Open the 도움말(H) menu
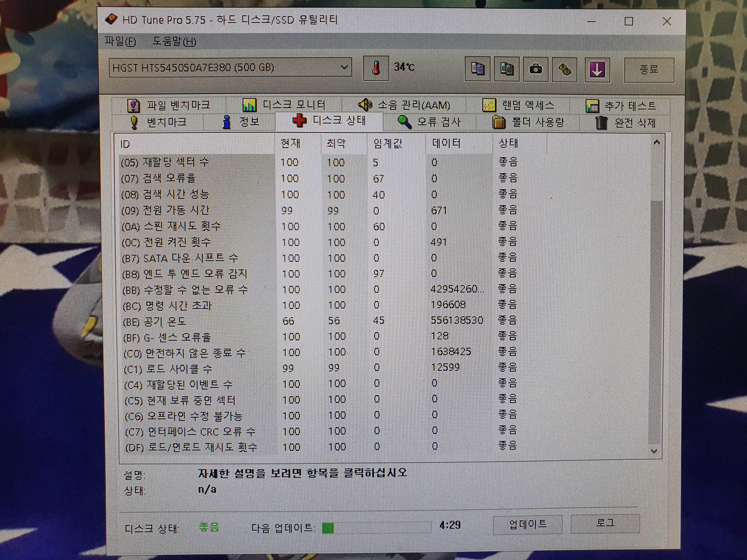This screenshot has width=747, height=560. click(x=174, y=41)
